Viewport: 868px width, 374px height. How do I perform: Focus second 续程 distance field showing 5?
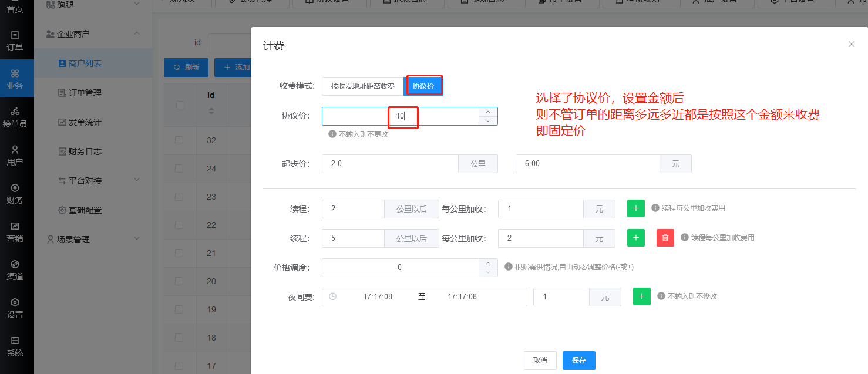[x=353, y=238]
